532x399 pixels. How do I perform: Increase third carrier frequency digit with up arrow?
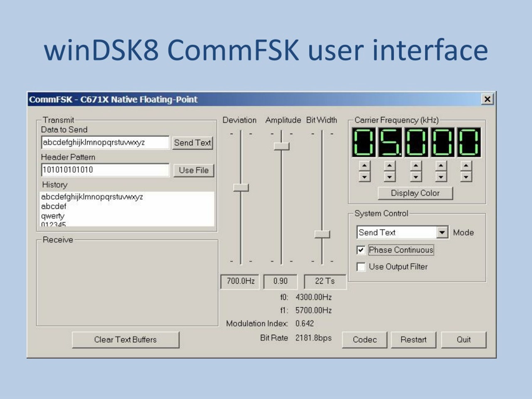click(x=416, y=165)
